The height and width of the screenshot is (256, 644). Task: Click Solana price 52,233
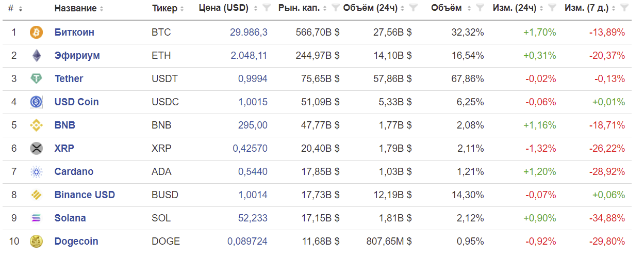click(253, 218)
